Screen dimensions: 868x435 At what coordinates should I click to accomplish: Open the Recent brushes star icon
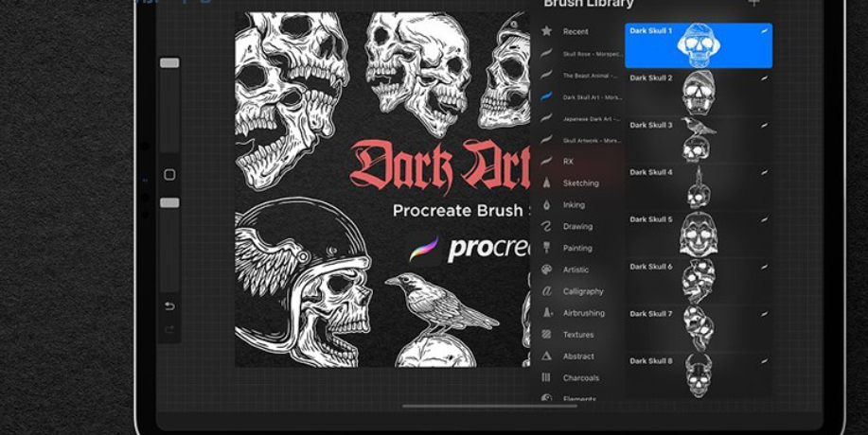coord(546,31)
